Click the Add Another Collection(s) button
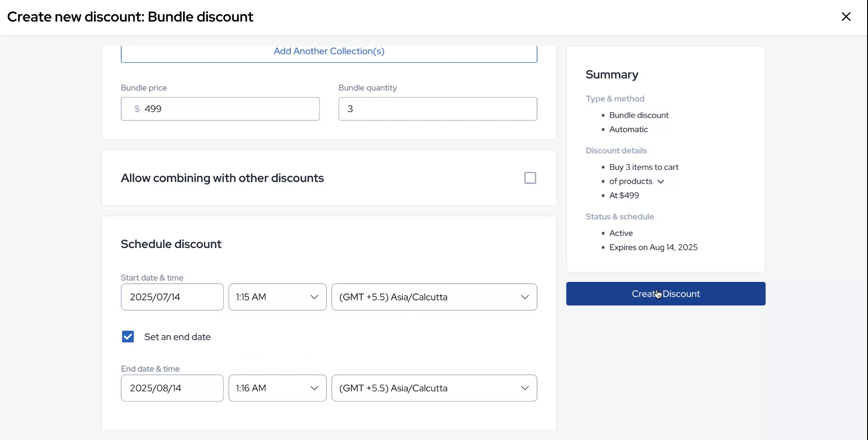Viewport: 868px width, 440px height. pyautogui.click(x=329, y=51)
